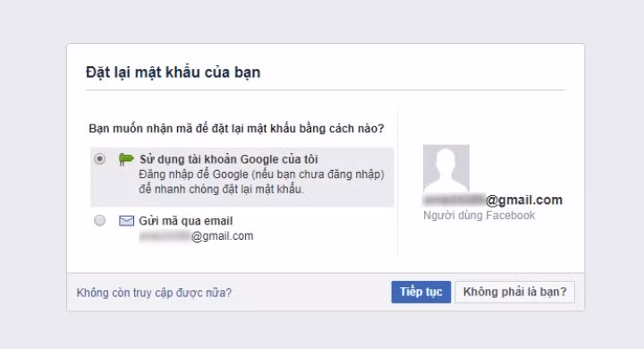Click the Người dùng Facebook caption
Screen dimensions: 644x349
pyautogui.click(x=479, y=216)
